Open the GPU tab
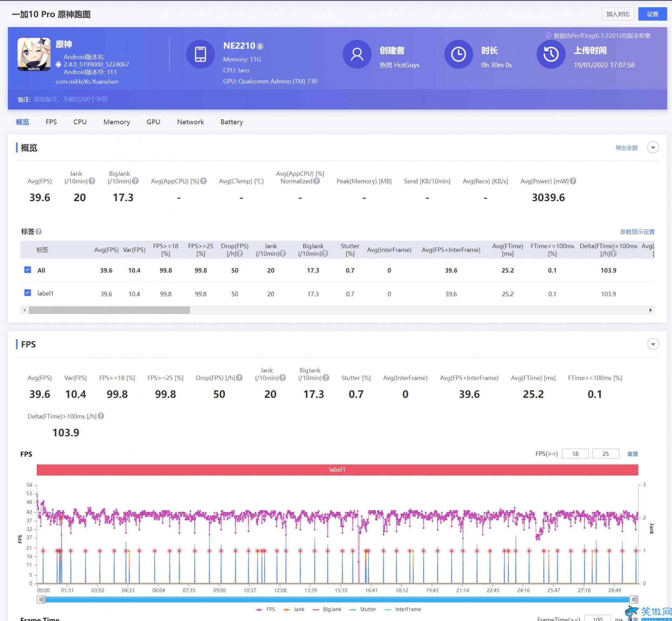The height and width of the screenshot is (621, 672). 153,122
